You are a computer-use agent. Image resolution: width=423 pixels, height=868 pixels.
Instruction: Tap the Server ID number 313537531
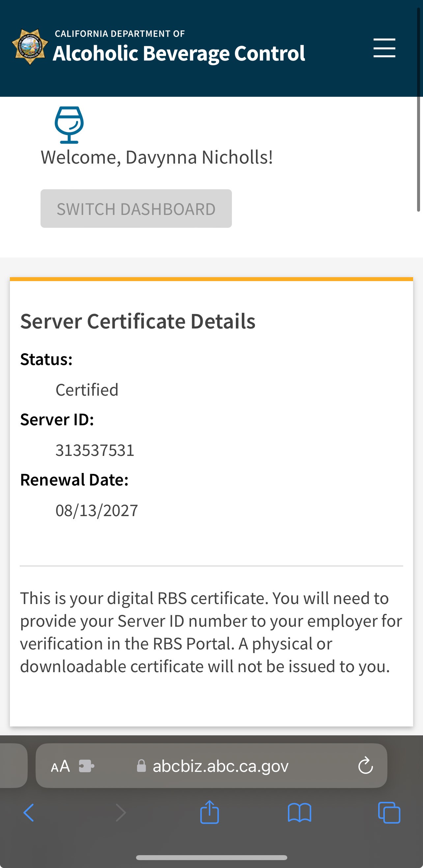pos(95,450)
